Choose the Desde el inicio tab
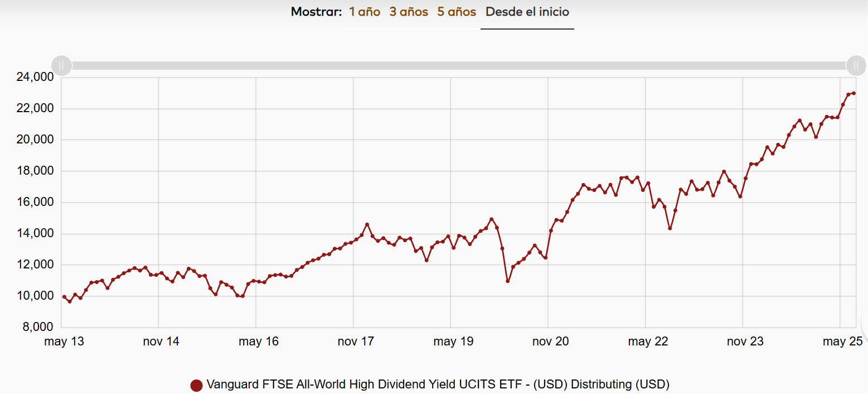The width and height of the screenshot is (868, 394). (527, 12)
